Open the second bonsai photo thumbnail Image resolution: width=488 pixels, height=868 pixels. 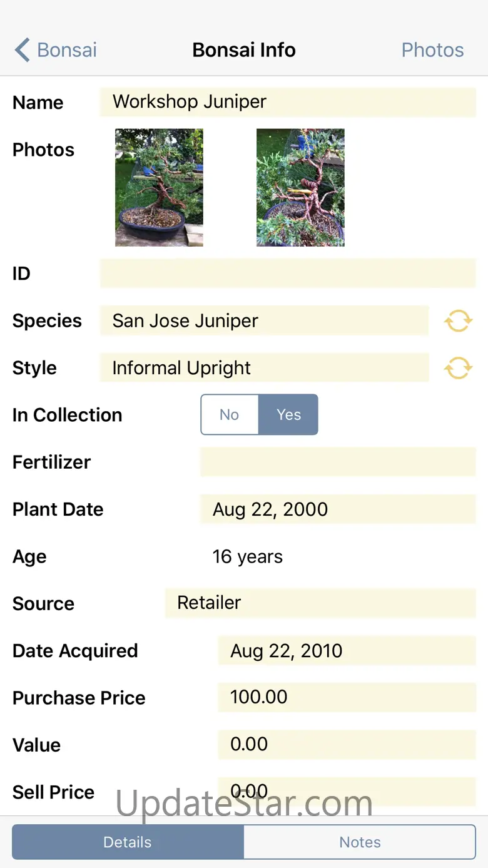point(300,187)
